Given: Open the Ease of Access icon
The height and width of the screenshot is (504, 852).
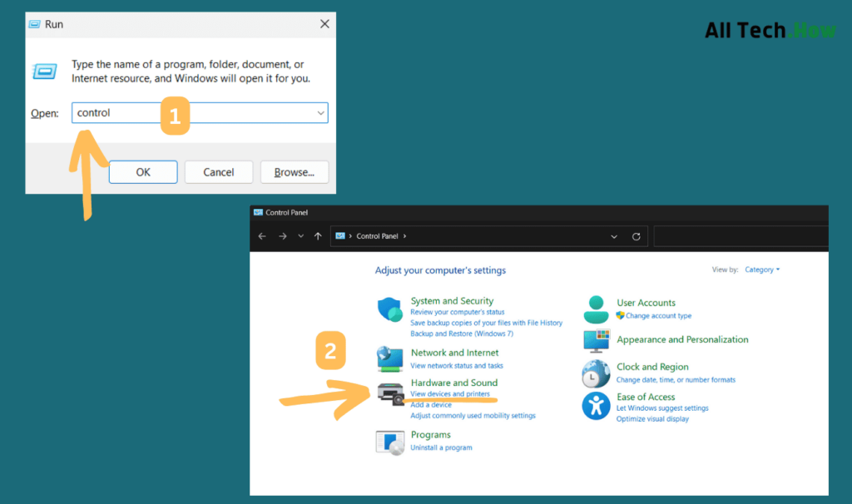Looking at the screenshot, I should (596, 406).
